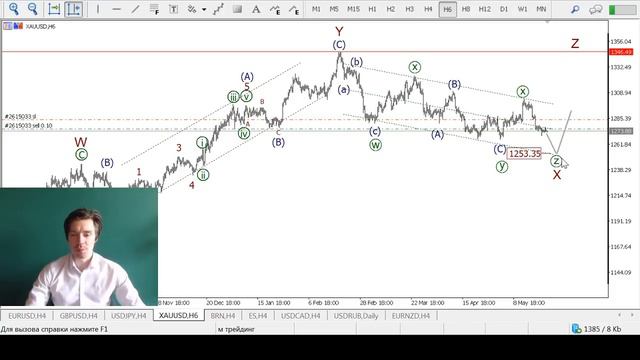The height and width of the screenshot is (360, 640).
Task: Select the trendline drawing tool
Action: pos(136,9)
